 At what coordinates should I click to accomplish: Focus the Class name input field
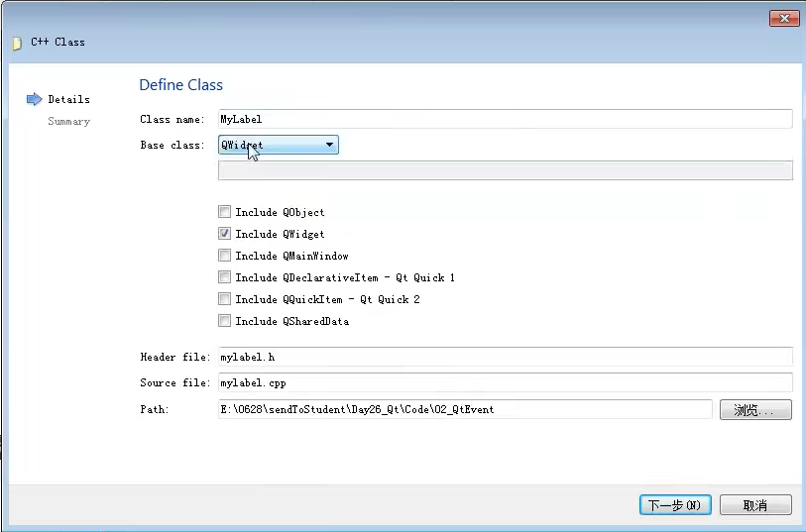point(505,119)
